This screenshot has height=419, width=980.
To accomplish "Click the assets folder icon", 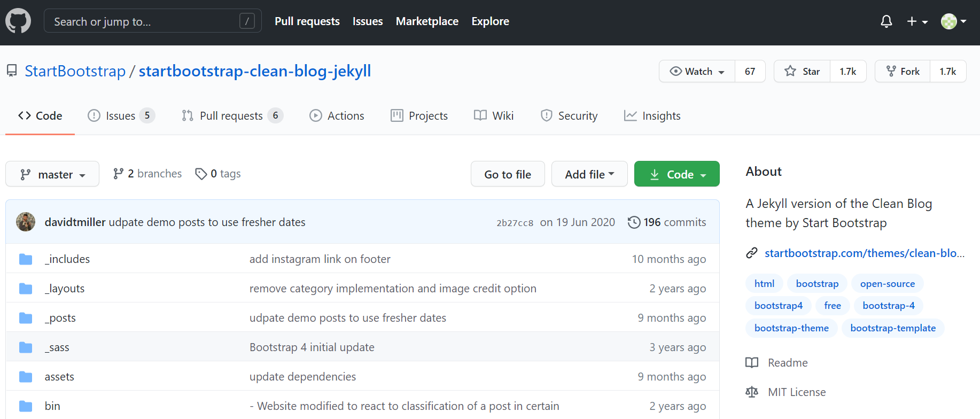I will [x=26, y=377].
